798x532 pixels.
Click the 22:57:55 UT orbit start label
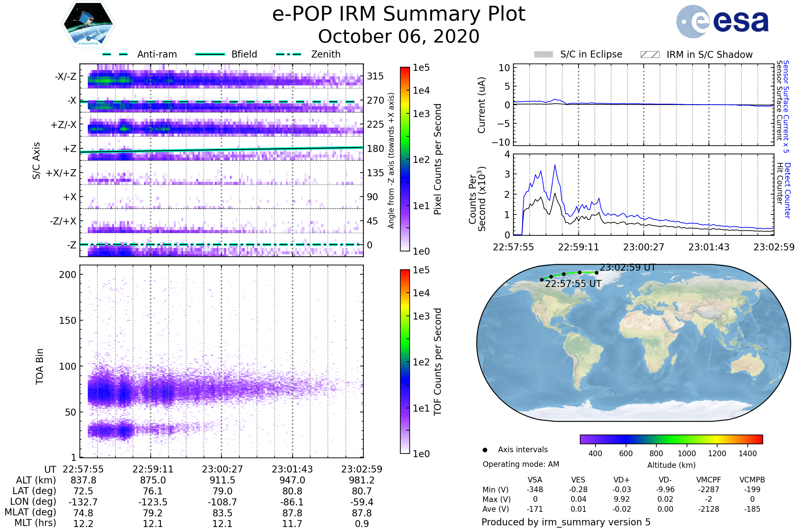point(573,284)
